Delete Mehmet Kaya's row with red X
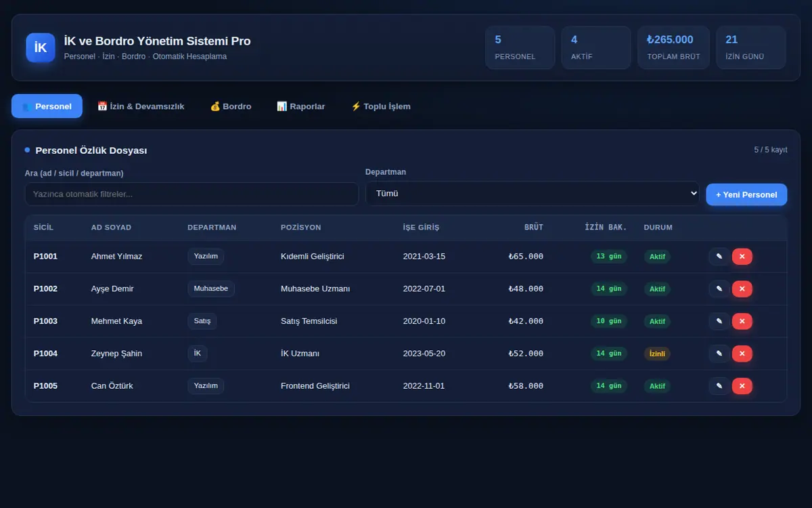The image size is (812, 508). 742,321
